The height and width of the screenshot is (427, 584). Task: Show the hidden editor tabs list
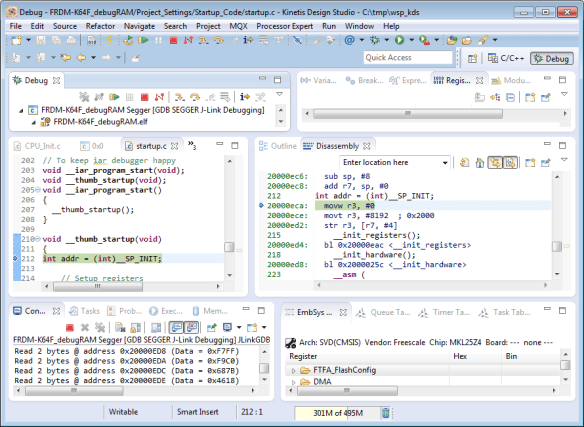[x=192, y=145]
